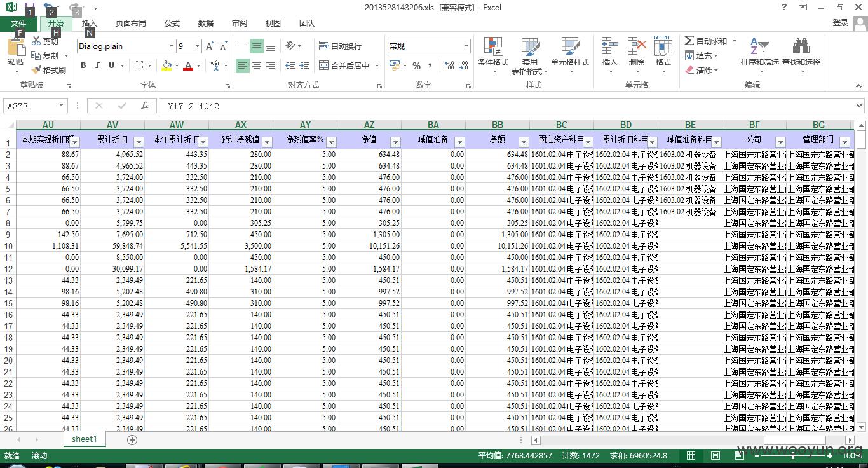Image resolution: width=868 pixels, height=468 pixels.
Task: Add a new sheet with plus button
Action: coord(132,440)
